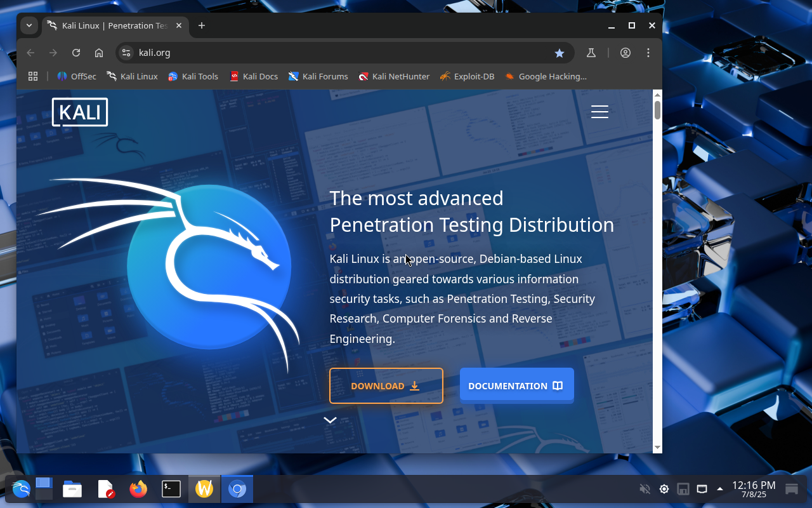Open a new browser tab
Screen dimensions: 812x508
click(202, 25)
